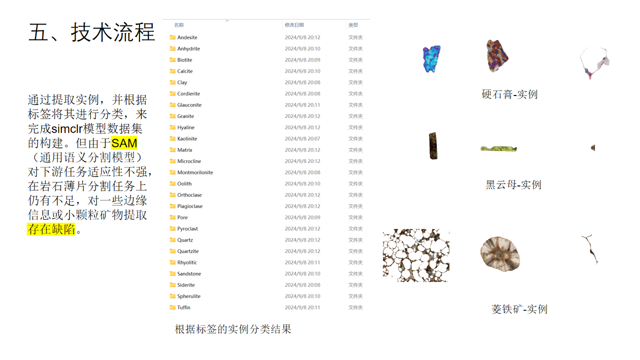Viewport: 640px width, 360px height.
Task: Click the Cordierite folder icon
Action: (173, 93)
